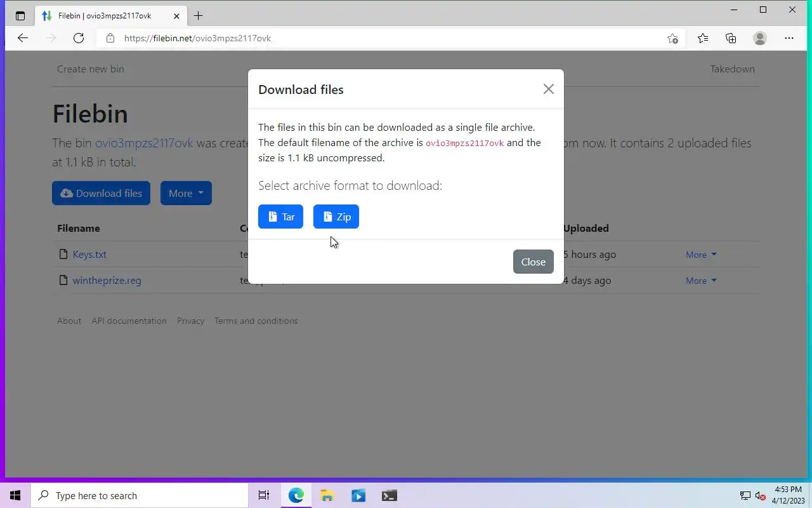812x508 pixels.
Task: Open the terminal icon in taskbar
Action: (389, 495)
